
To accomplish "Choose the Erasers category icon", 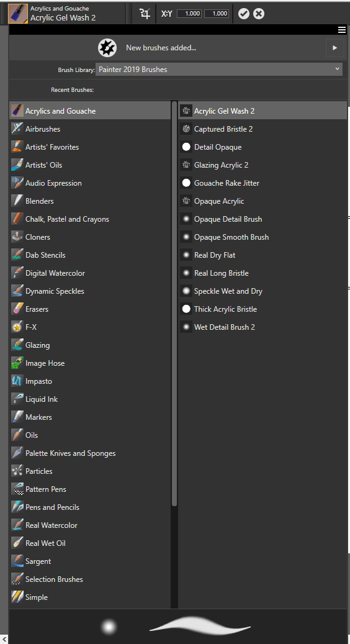I will [x=17, y=309].
